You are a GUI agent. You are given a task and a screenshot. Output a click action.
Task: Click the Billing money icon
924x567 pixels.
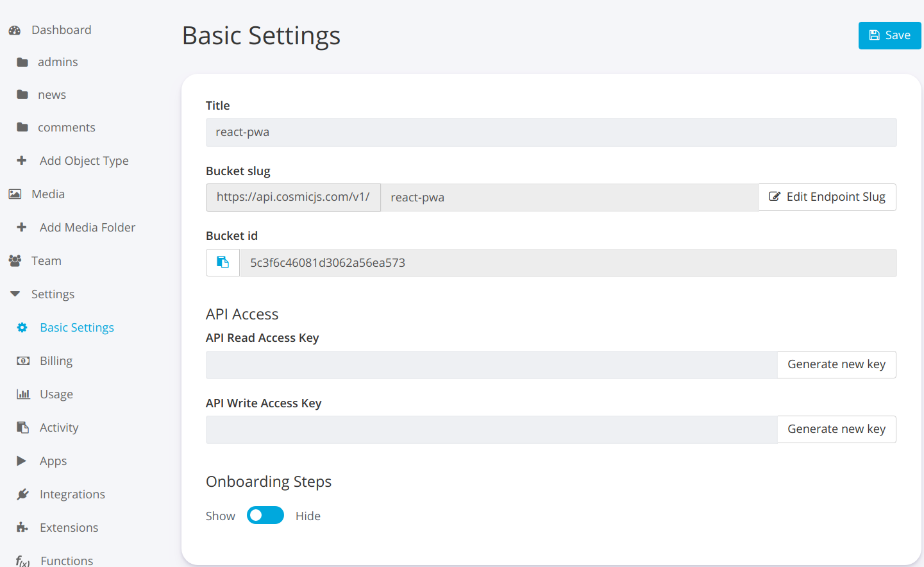coord(23,361)
